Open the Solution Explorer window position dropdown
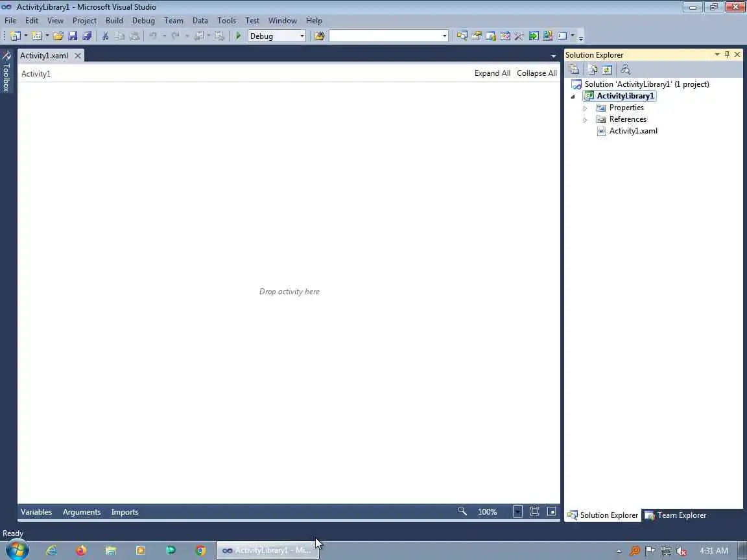 coord(717,54)
